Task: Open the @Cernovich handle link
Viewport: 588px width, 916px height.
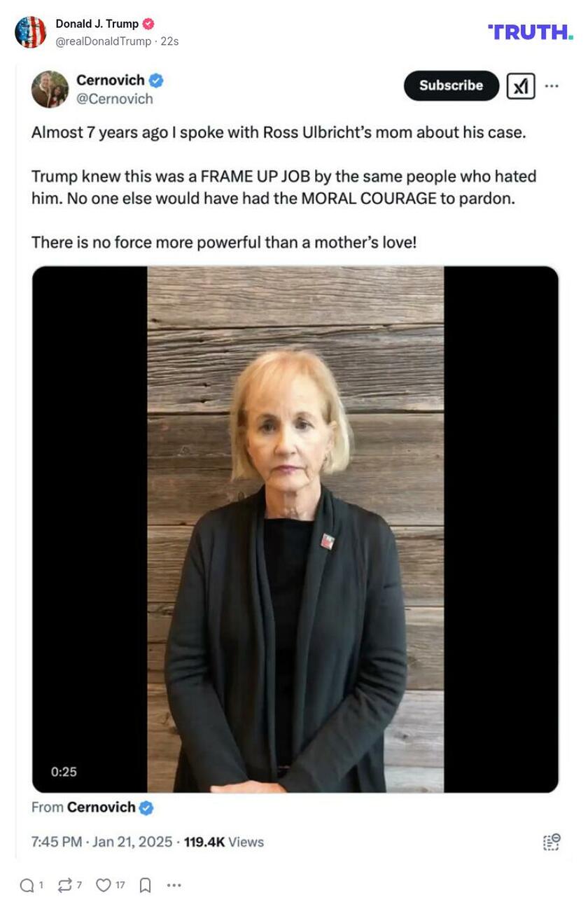Action: [114, 99]
